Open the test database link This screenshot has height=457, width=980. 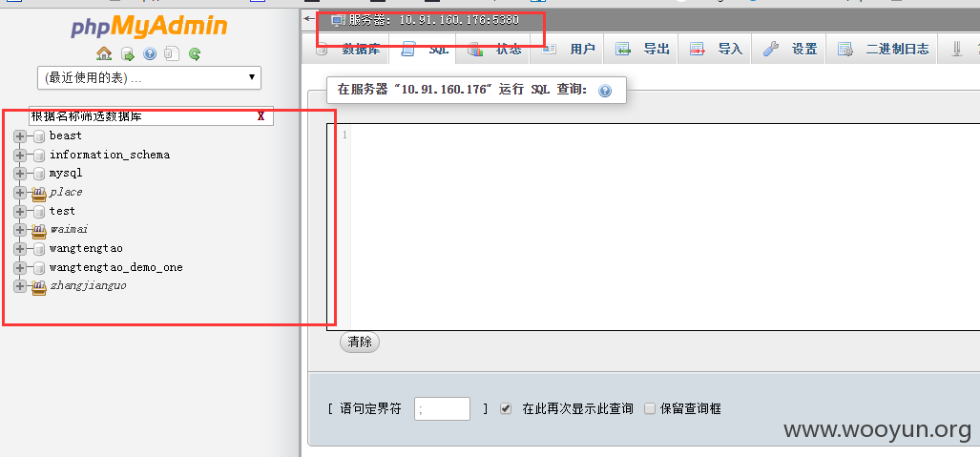coord(62,211)
